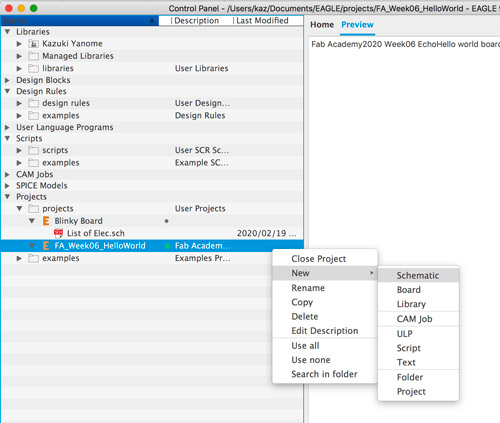
Task: Toggle the gray project dot for Blinky Board
Action: (x=166, y=221)
